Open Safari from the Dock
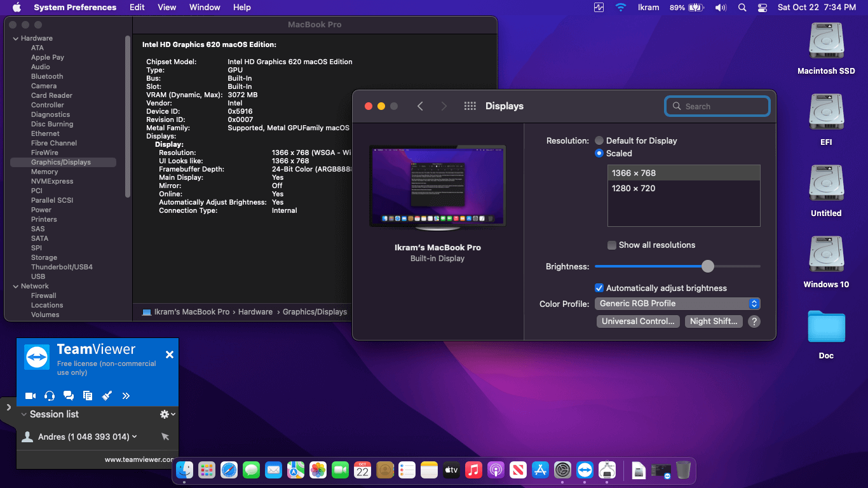 229,470
